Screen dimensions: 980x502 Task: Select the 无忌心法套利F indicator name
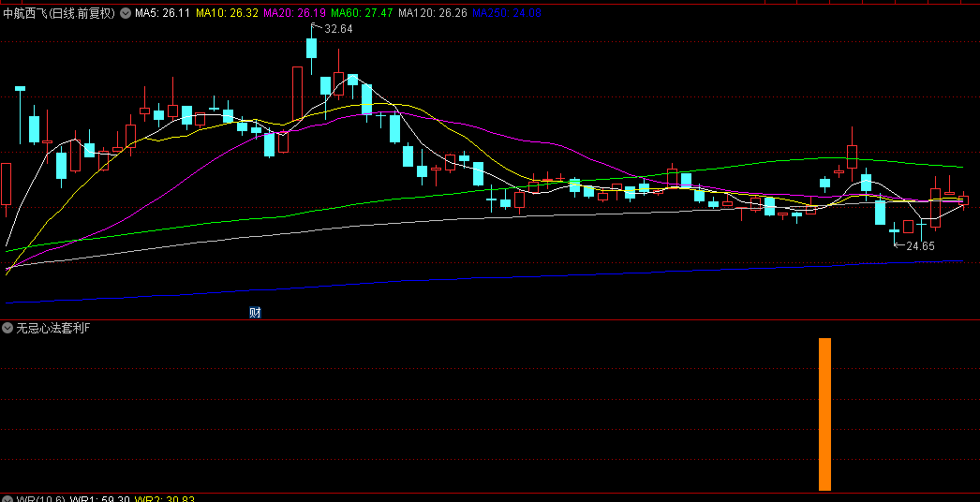click(x=52, y=328)
